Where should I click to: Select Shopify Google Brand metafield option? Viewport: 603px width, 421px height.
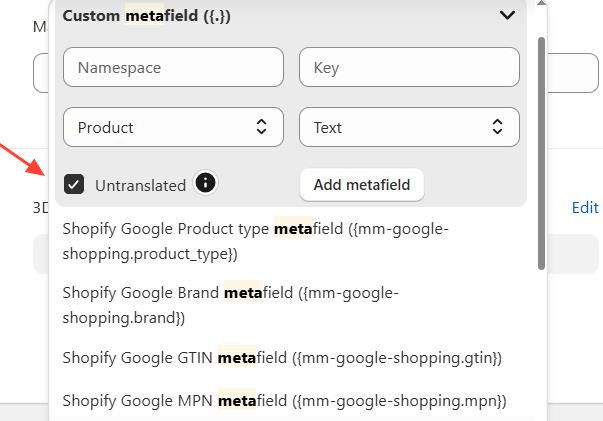tap(230, 305)
